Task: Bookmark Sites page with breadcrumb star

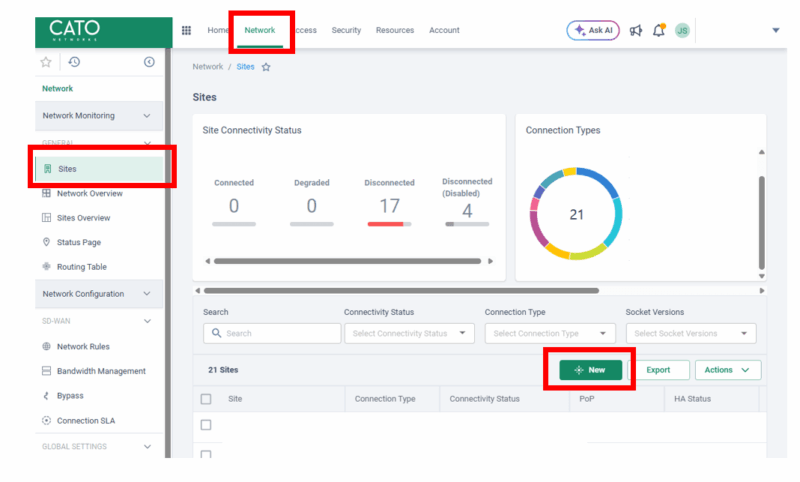Action: 266,67
